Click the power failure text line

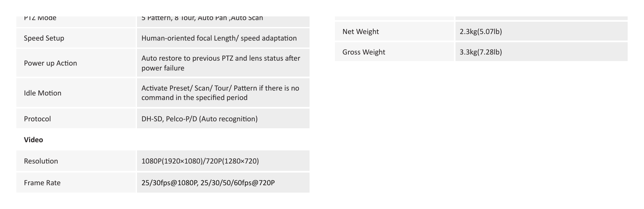tap(163, 68)
